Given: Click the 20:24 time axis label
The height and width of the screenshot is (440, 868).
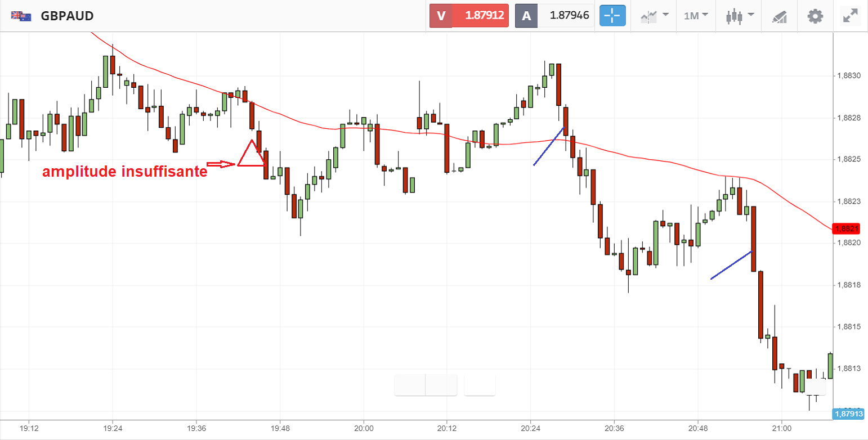Looking at the screenshot, I should (x=530, y=428).
